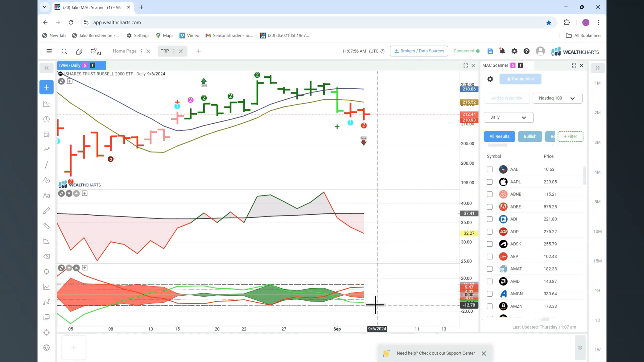Screen dimensions: 644x362
Task: Open the AI assistant tool
Action: [x=96, y=52]
